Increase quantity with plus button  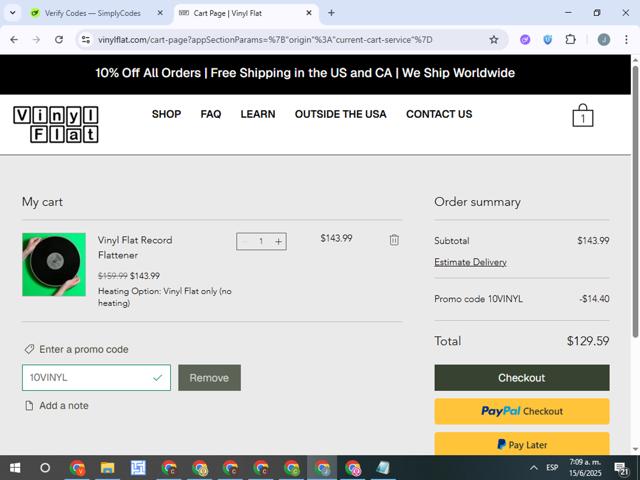click(x=278, y=241)
